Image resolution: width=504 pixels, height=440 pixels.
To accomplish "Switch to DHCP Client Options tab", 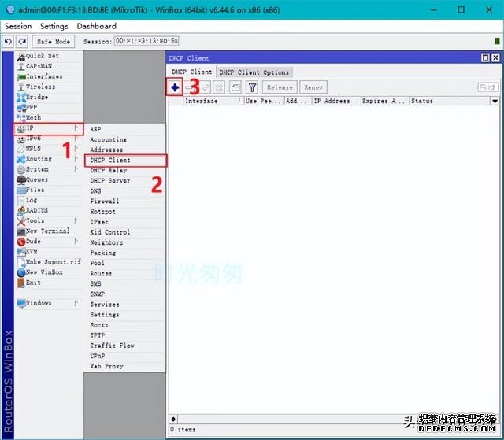I will (x=254, y=72).
